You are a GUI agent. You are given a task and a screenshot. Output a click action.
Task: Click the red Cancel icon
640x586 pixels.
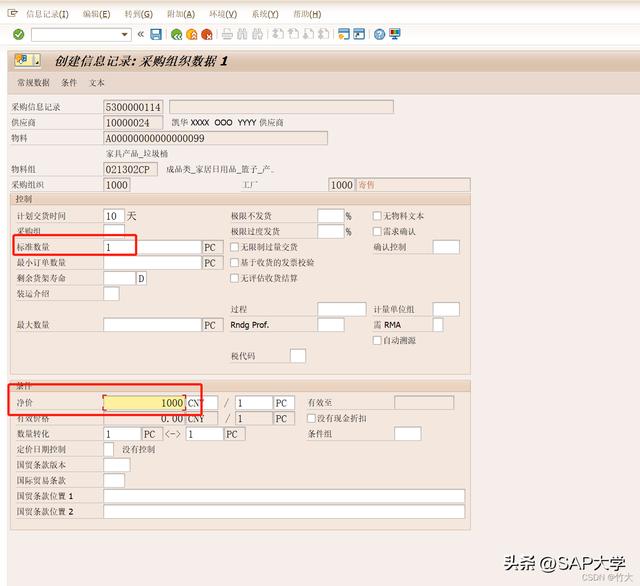tap(205, 34)
